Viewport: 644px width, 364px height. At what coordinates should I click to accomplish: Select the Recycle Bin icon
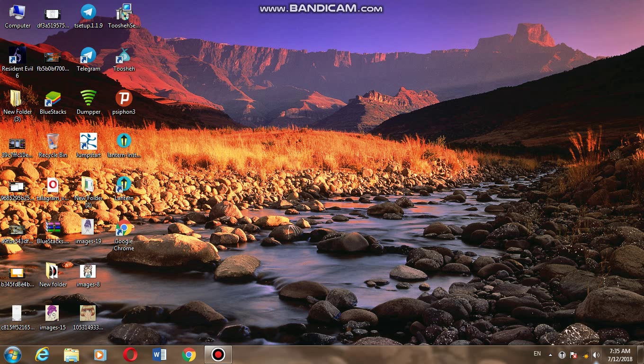pos(53,143)
